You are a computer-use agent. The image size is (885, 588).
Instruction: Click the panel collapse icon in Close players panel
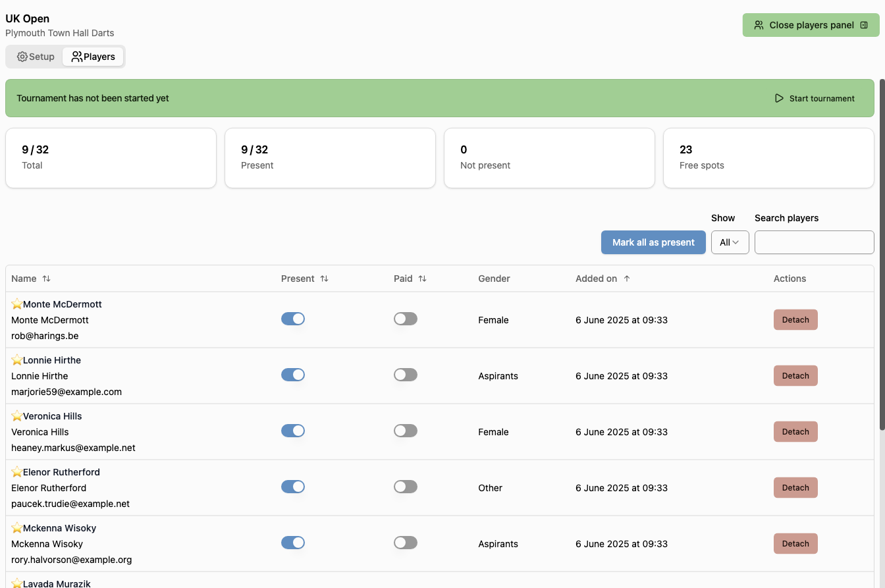tap(865, 25)
